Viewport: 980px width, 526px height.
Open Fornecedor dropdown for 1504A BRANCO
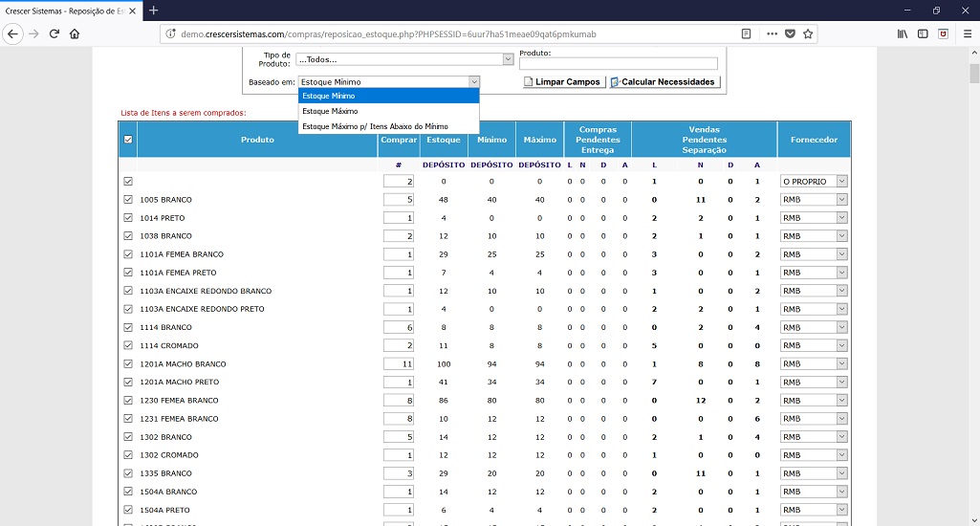[x=814, y=492]
